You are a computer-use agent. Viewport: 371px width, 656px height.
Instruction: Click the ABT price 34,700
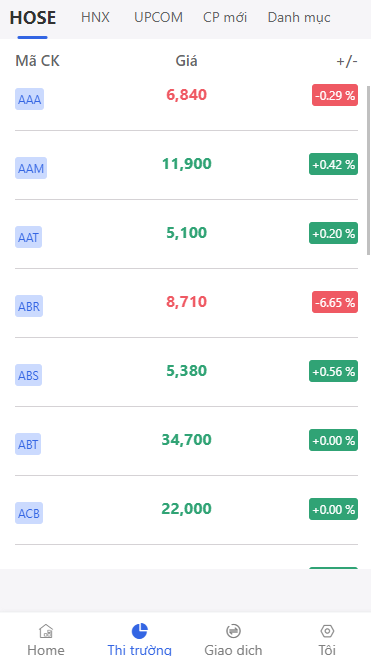tap(187, 440)
